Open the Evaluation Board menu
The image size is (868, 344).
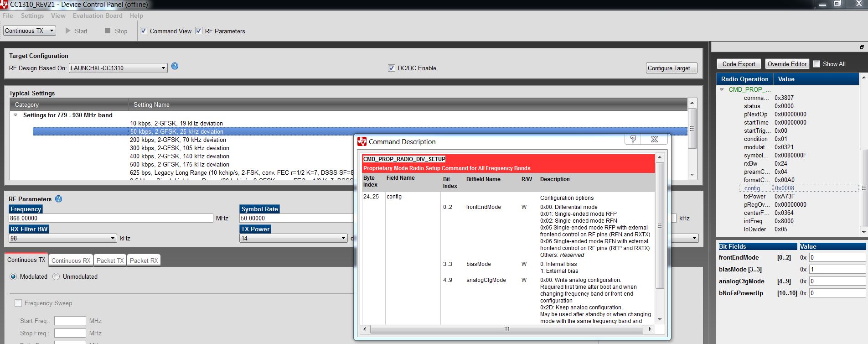(98, 16)
